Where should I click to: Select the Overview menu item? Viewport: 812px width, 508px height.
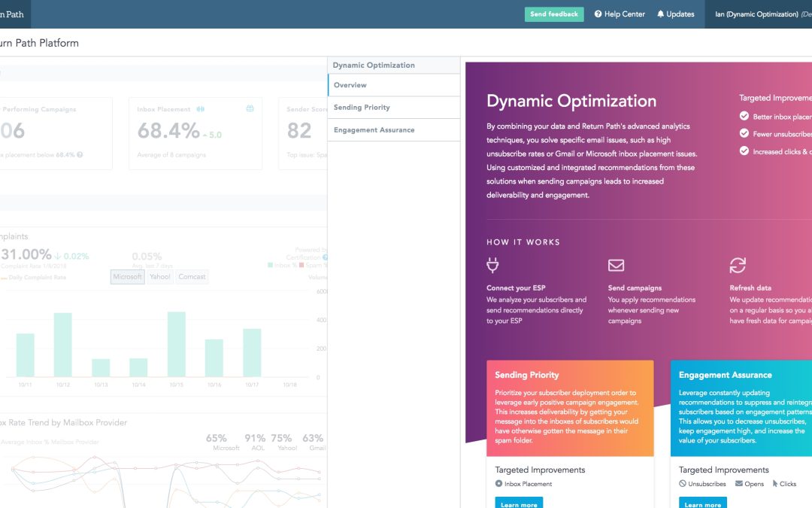pos(393,85)
